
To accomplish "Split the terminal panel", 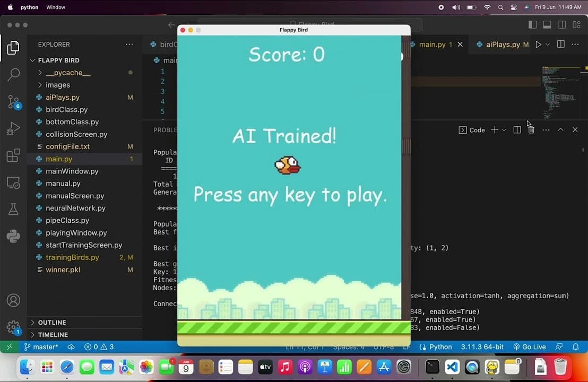I will pyautogui.click(x=517, y=129).
